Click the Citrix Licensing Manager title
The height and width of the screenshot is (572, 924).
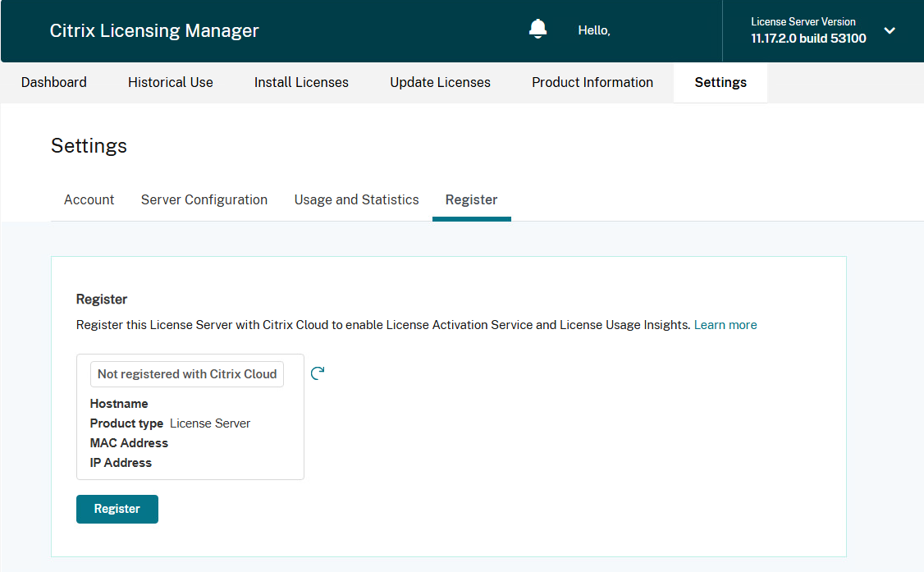click(x=154, y=31)
